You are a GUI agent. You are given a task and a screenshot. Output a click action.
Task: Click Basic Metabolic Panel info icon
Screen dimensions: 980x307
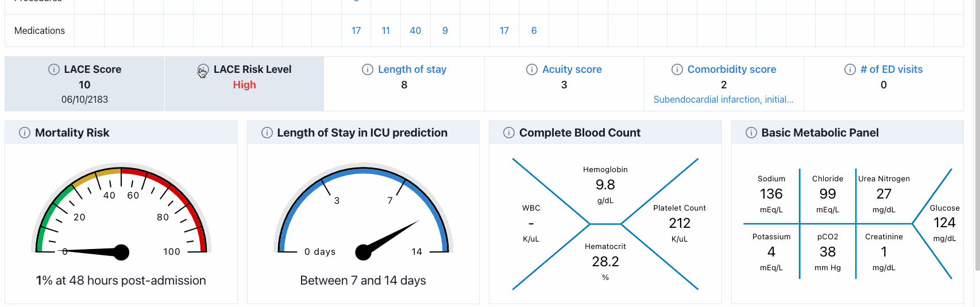point(751,133)
